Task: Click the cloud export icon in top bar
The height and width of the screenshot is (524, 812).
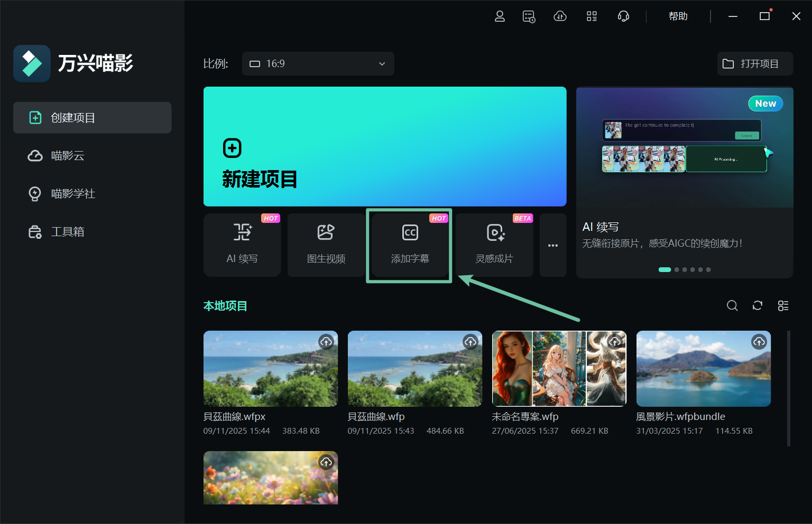Action: coord(560,16)
